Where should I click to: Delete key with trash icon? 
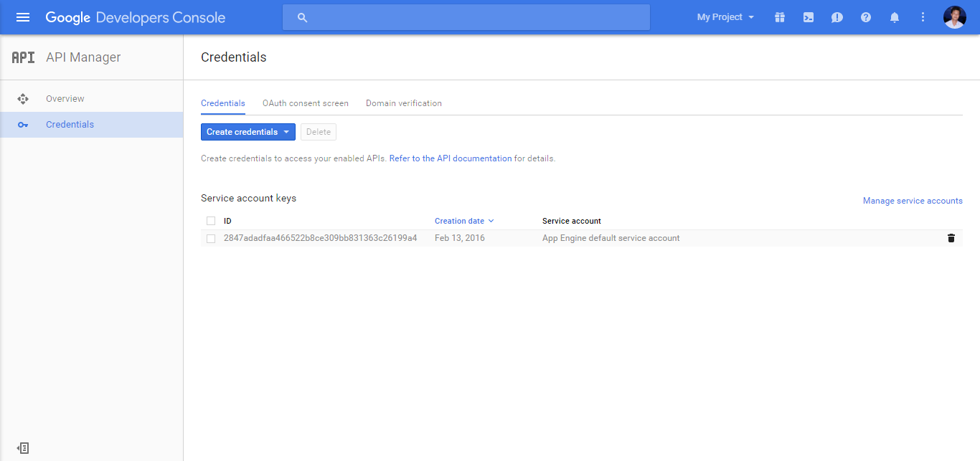pyautogui.click(x=951, y=238)
